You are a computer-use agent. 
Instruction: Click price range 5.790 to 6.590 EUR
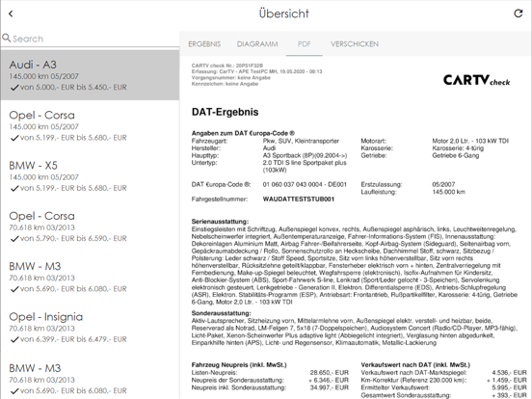pos(73,238)
